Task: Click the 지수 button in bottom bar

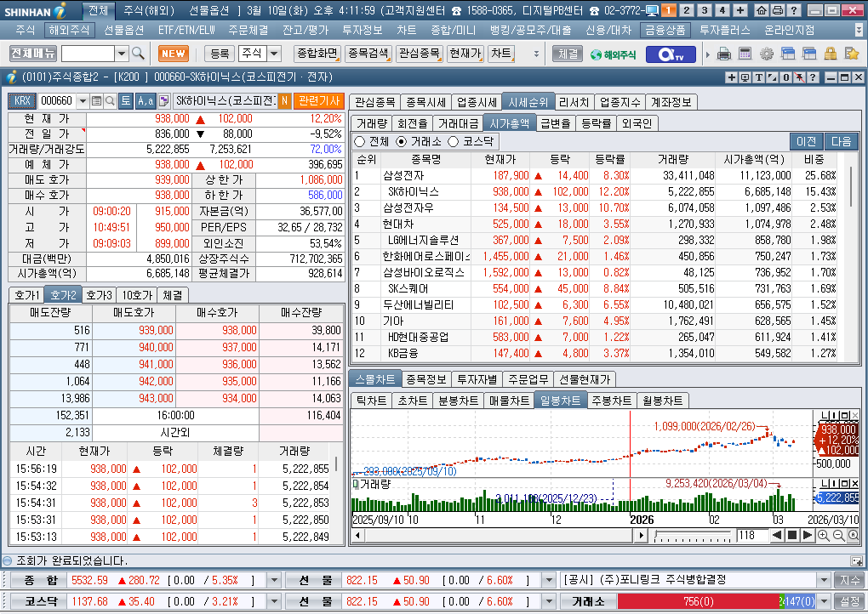Action: click(849, 580)
